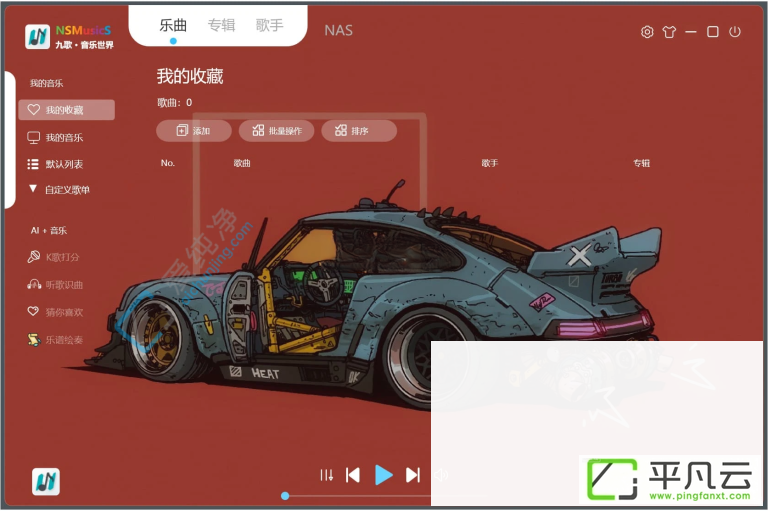Skip to the previous track
The width and height of the screenshot is (768, 511).
pyautogui.click(x=353, y=475)
